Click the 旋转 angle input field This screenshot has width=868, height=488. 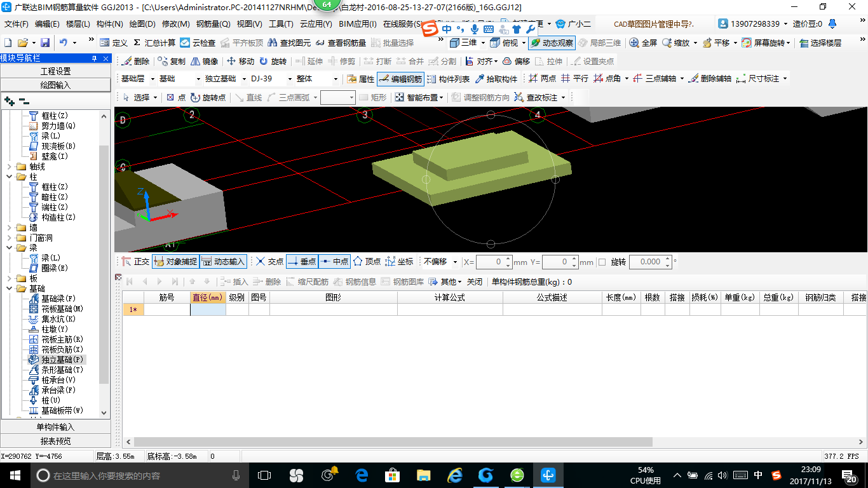tap(651, 262)
